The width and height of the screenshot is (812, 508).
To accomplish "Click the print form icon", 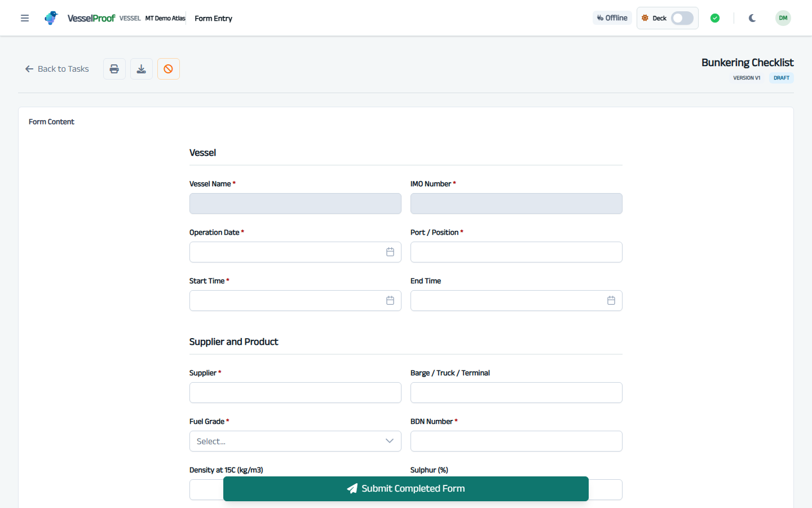I will (x=114, y=69).
